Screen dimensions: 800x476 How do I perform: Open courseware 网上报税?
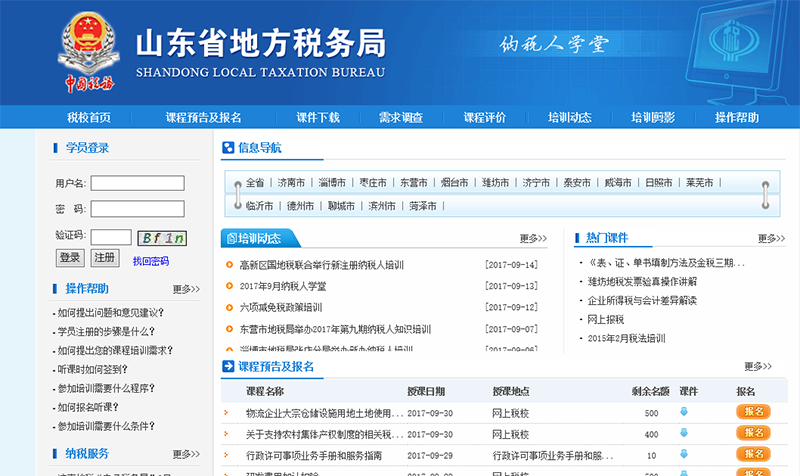tap(606, 320)
